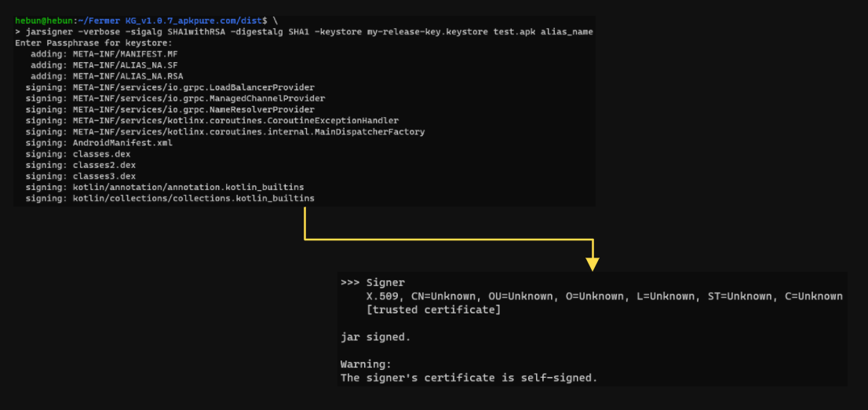Click the io.grpc.LoadBalancerProvider signing line
This screenshot has width=868, height=410.
pyautogui.click(x=170, y=87)
